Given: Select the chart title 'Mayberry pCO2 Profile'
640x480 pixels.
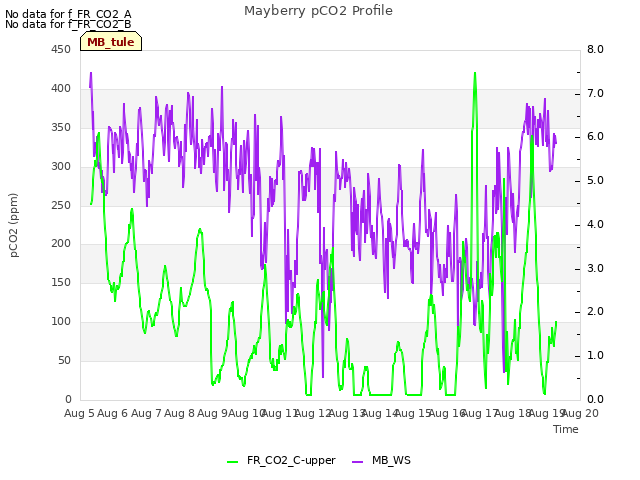Looking at the screenshot, I should tap(318, 11).
